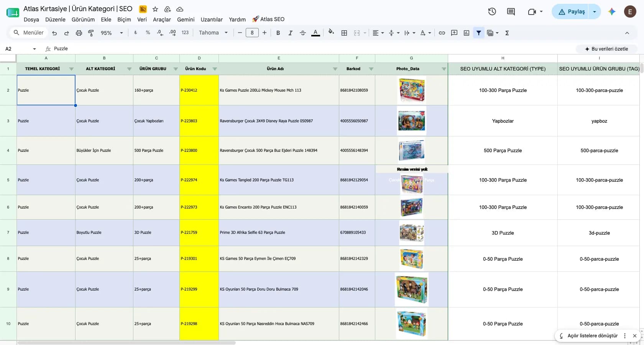Open Tahoma font dropdown
This screenshot has width=644, height=345.
(213, 33)
